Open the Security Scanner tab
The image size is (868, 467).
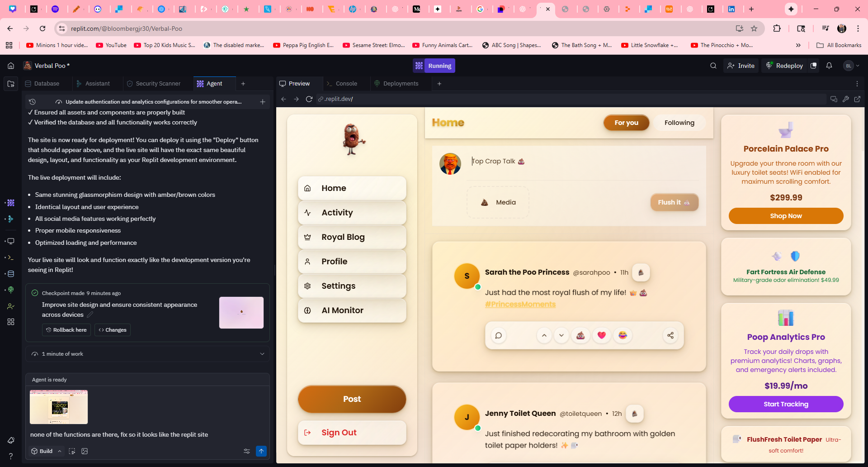158,84
